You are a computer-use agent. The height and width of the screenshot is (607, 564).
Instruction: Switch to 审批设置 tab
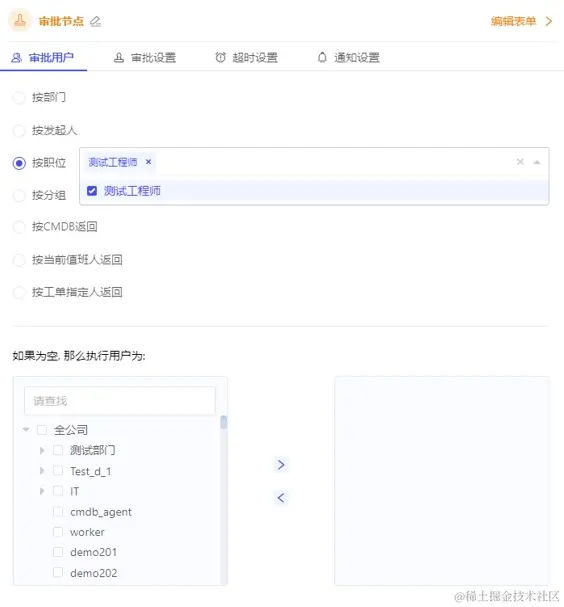[x=145, y=58]
